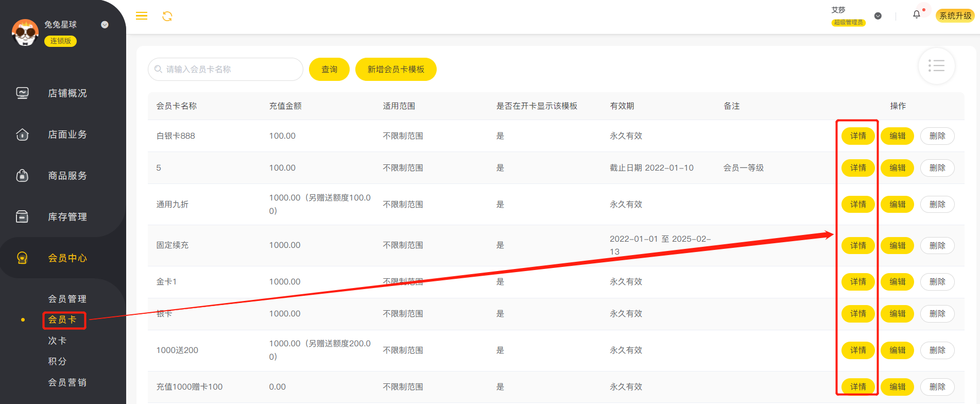Viewport: 980px width, 404px height.
Task: Click the 商品服务 bag icon
Action: click(x=23, y=175)
